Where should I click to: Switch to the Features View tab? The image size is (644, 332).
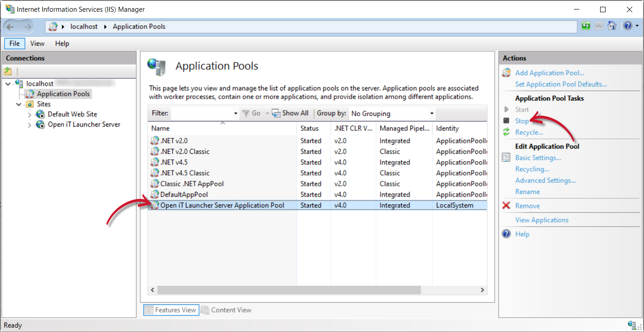click(171, 310)
